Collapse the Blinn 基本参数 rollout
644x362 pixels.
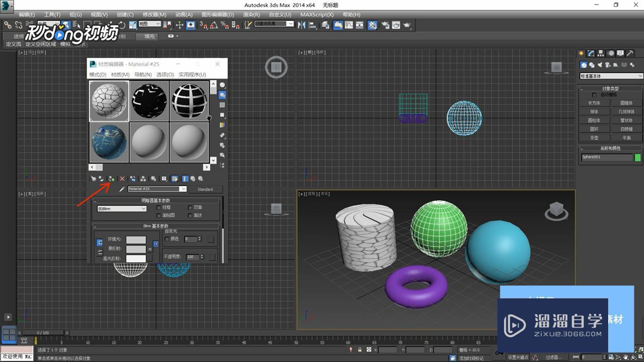(x=96, y=226)
